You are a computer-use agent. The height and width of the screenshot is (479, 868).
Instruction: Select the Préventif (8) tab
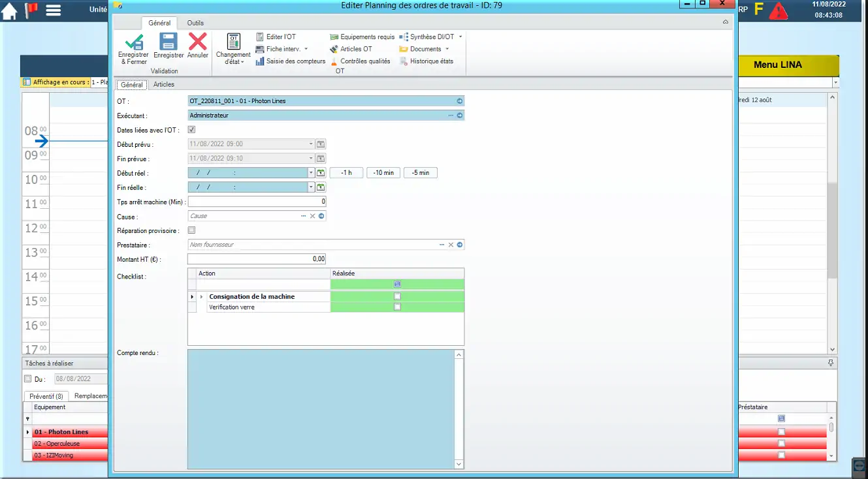[x=46, y=396]
